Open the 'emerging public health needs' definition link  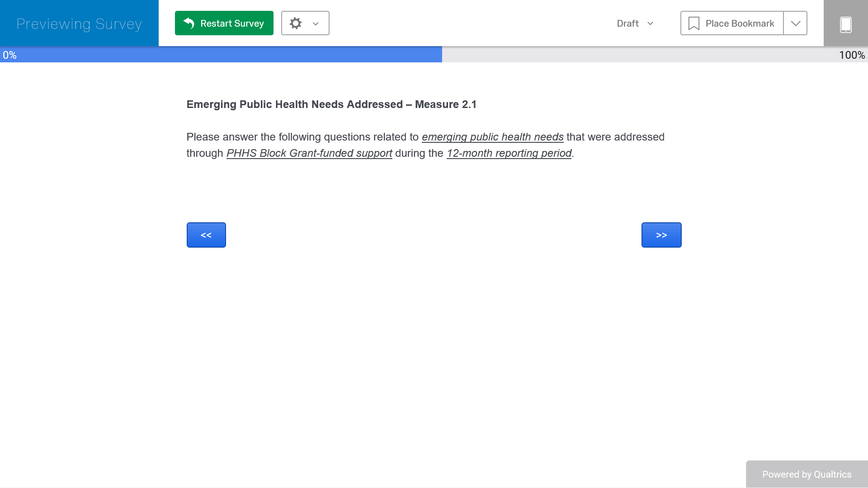[x=492, y=137]
